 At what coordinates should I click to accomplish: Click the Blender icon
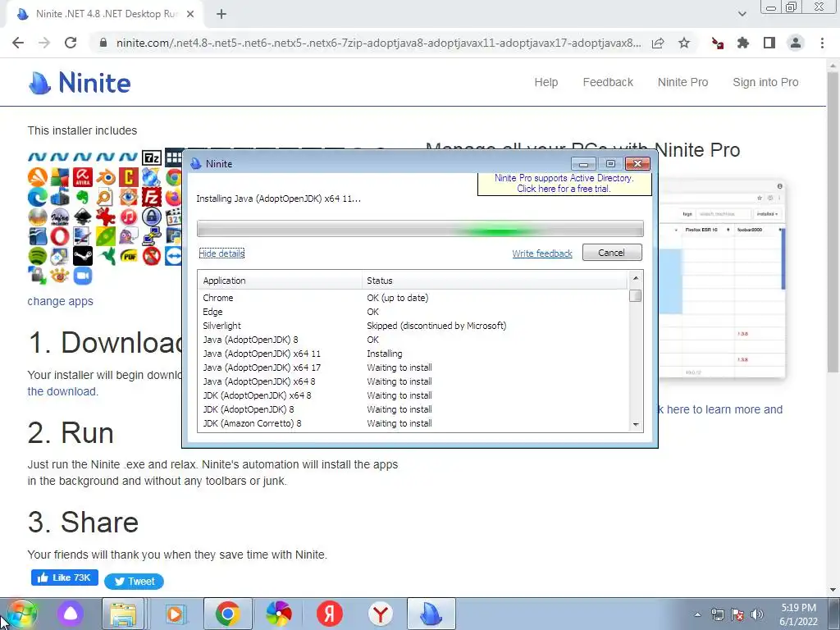click(106, 177)
